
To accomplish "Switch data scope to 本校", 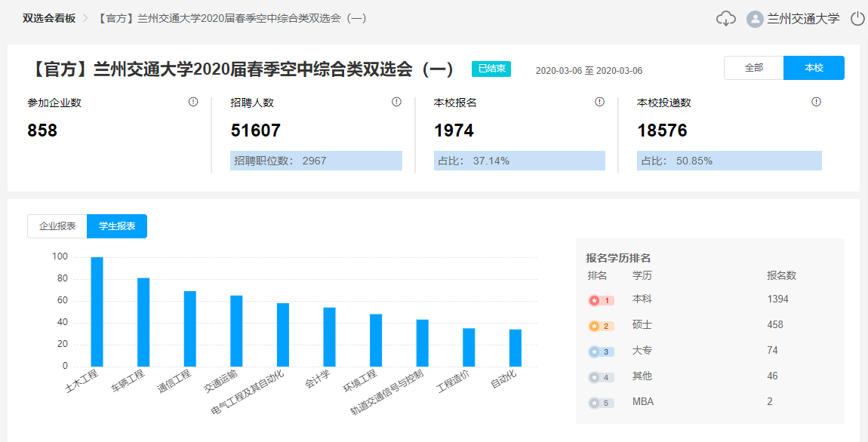I will coord(814,68).
